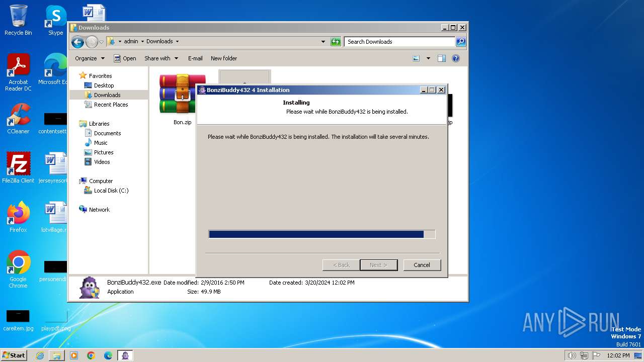644x362 pixels.
Task: Change view icon in Explorer toolbar
Action: pos(416,58)
